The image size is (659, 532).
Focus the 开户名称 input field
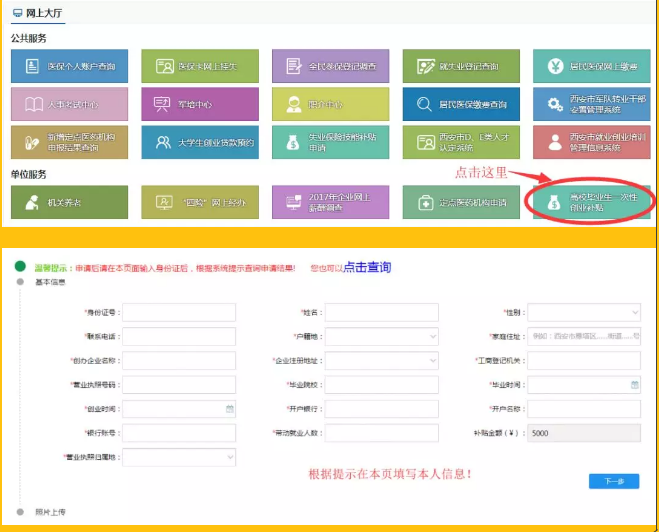[x=584, y=408]
